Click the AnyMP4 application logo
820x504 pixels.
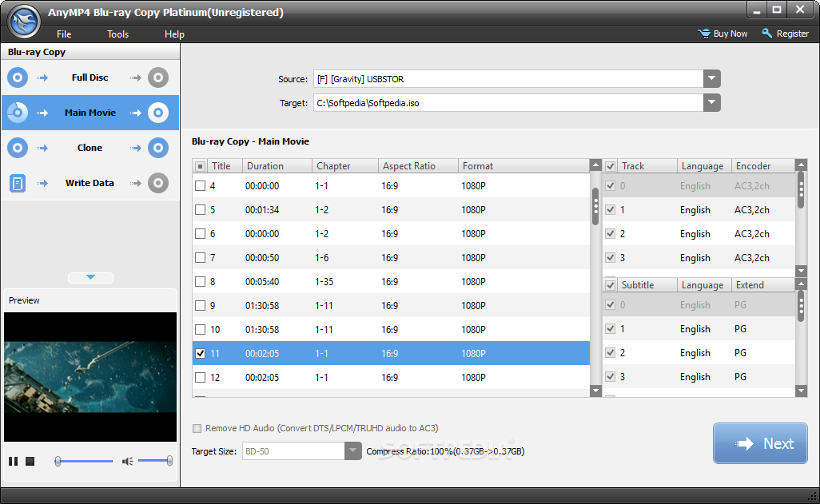pyautogui.click(x=24, y=21)
